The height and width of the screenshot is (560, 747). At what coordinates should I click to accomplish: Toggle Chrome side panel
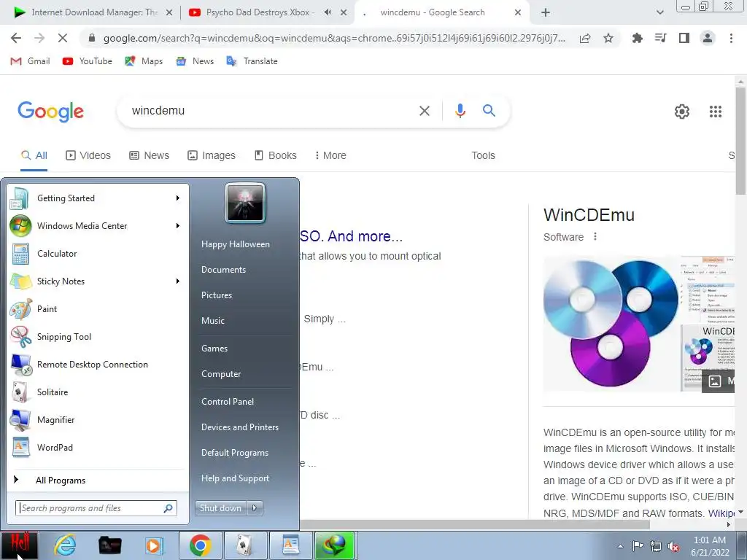[x=684, y=38]
